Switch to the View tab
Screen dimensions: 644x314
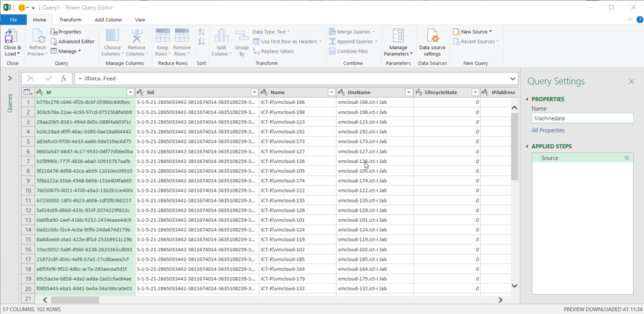tap(140, 20)
